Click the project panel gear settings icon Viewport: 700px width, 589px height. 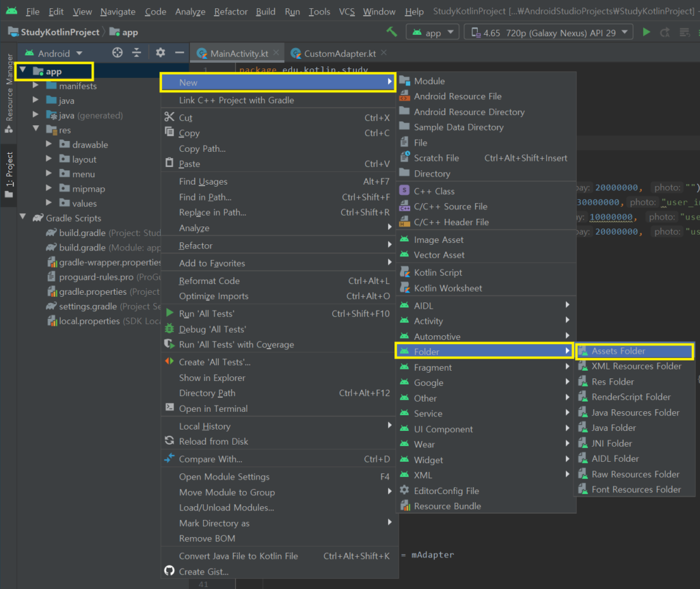pos(161,53)
